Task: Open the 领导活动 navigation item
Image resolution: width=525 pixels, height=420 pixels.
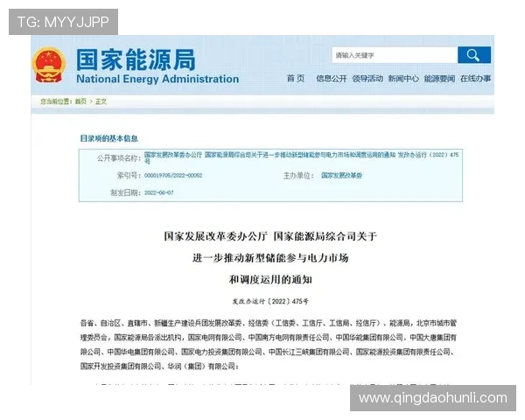Action: tap(367, 79)
